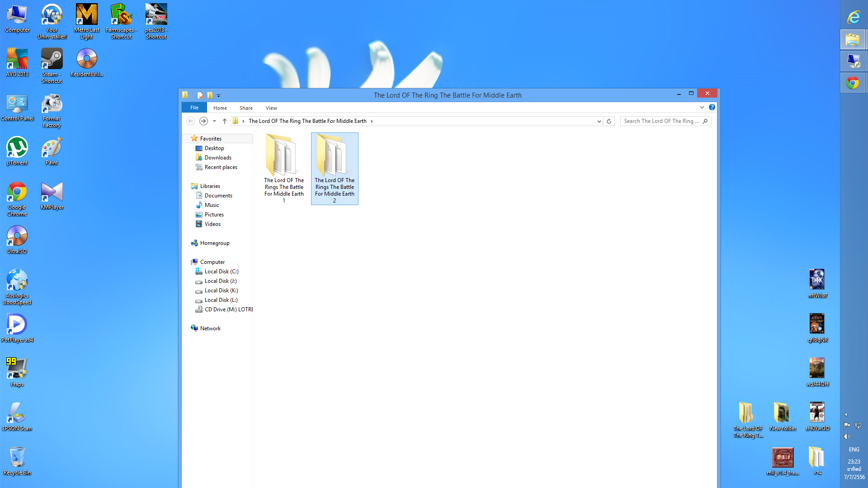Click the search box field

(x=660, y=121)
